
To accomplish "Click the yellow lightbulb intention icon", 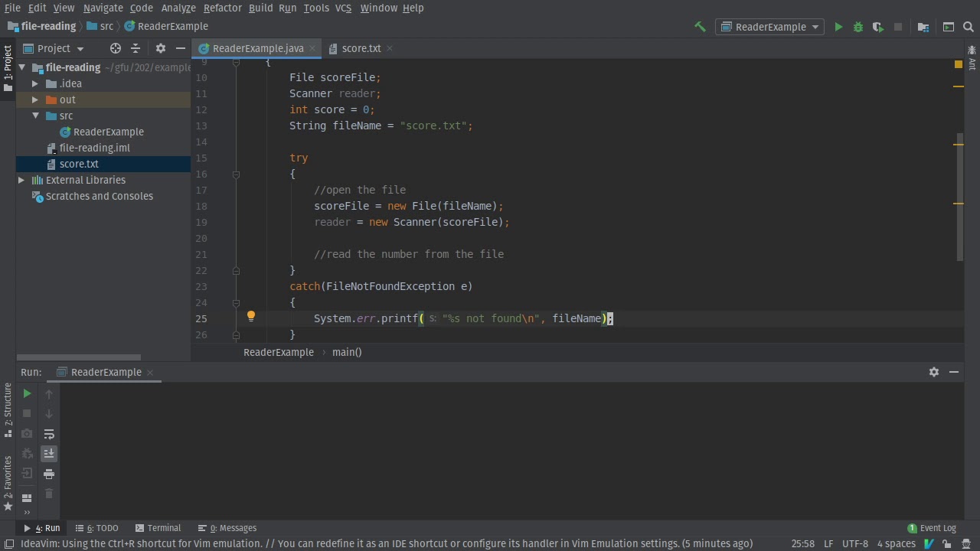I will click(x=250, y=317).
